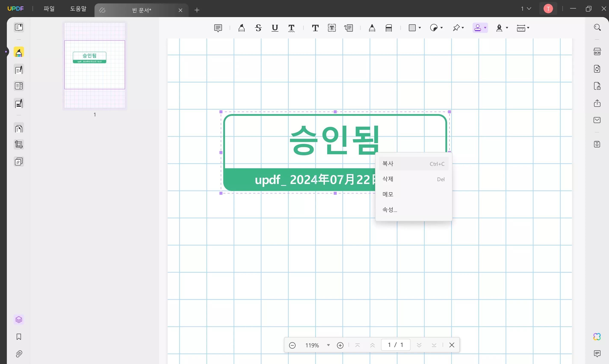Zoom out with the minus button
Image resolution: width=609 pixels, height=364 pixels.
pyautogui.click(x=292, y=345)
